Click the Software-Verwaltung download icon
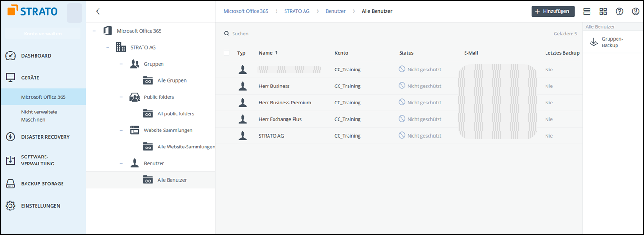Screen dimensions: 644x235 10,160
